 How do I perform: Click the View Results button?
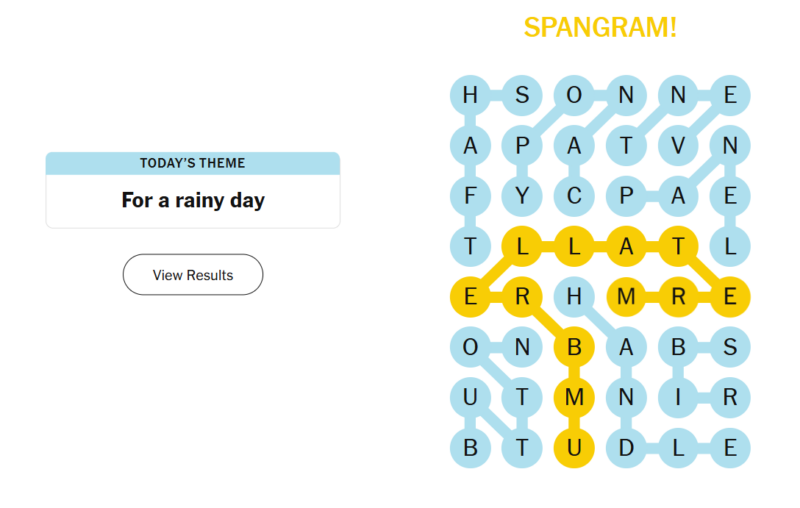pyautogui.click(x=193, y=275)
